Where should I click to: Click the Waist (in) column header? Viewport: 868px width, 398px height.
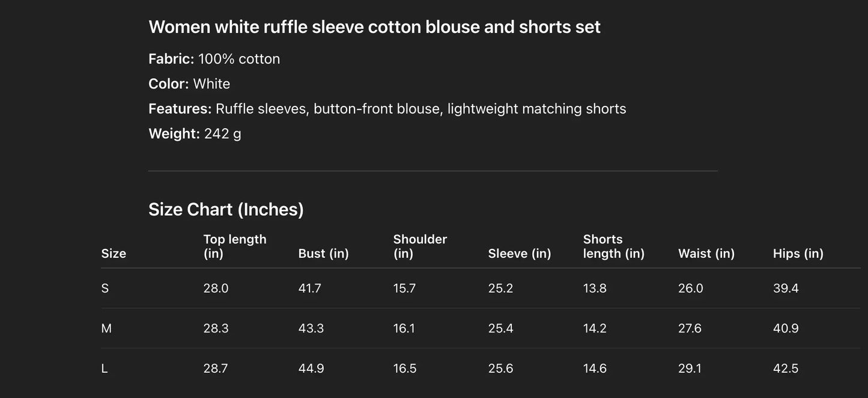point(706,253)
